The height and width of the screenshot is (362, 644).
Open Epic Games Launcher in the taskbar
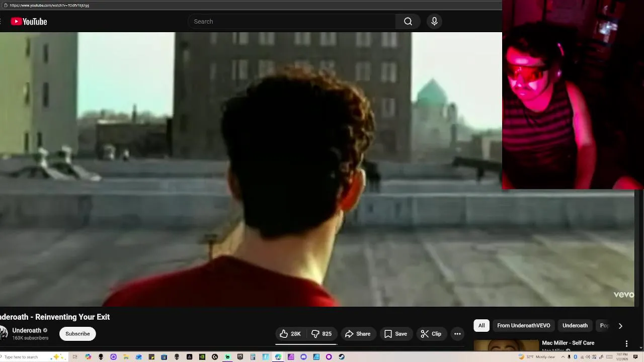[240, 357]
